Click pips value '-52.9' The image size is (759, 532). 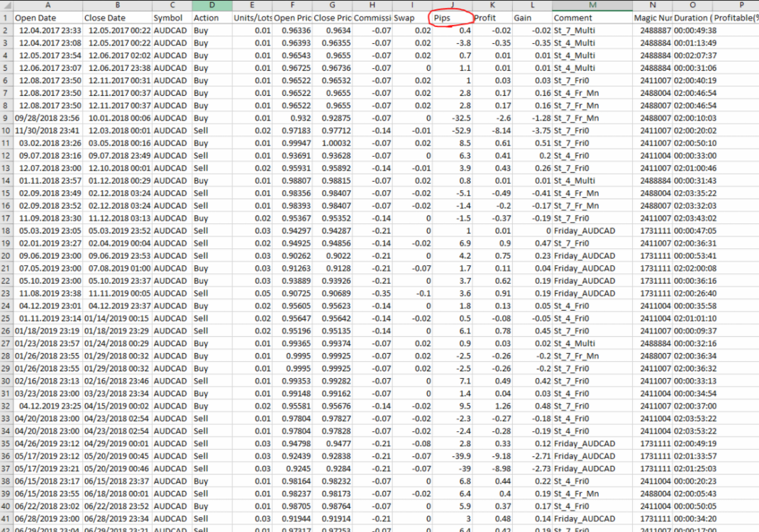[460, 131]
